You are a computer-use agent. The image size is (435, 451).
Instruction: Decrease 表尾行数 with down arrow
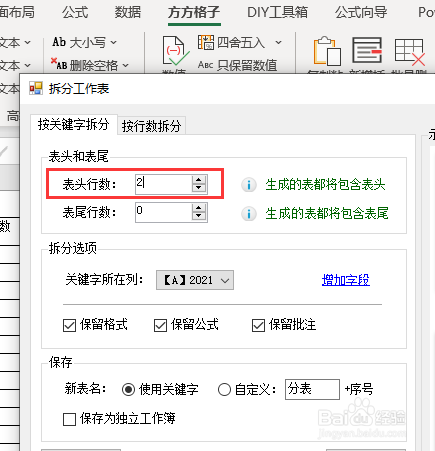click(x=199, y=216)
